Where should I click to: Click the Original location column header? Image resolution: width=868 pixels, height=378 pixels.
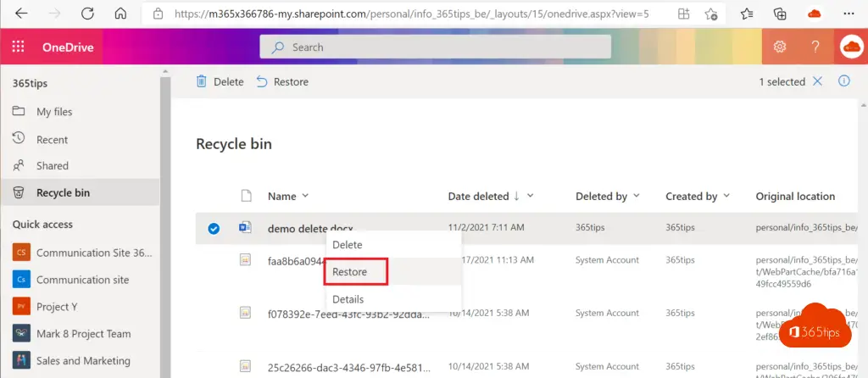pyautogui.click(x=795, y=196)
